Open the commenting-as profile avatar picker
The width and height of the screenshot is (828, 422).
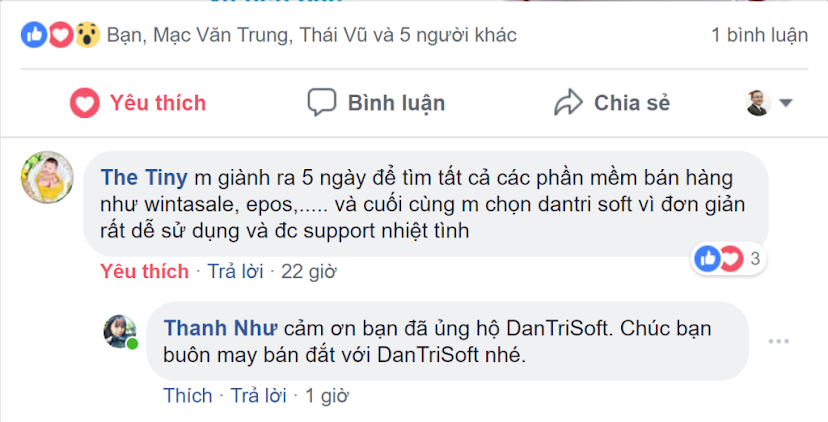click(758, 103)
